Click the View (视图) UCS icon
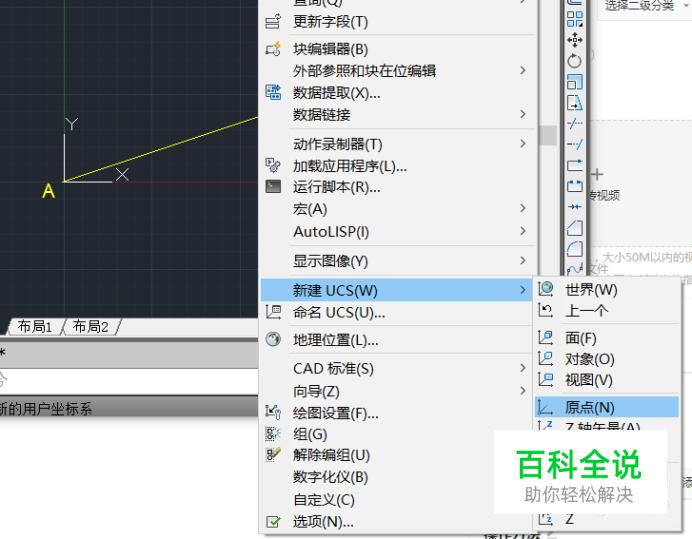Image resolution: width=692 pixels, height=539 pixels. tap(546, 380)
